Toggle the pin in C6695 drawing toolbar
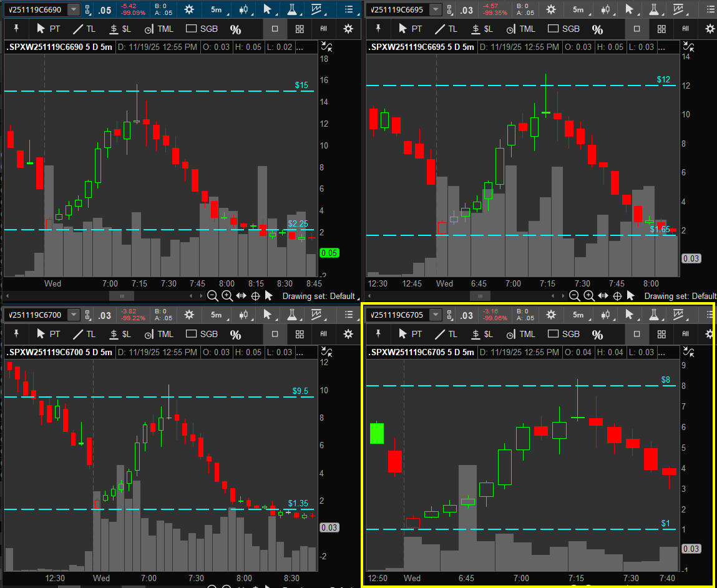717x588 pixels. (378, 29)
